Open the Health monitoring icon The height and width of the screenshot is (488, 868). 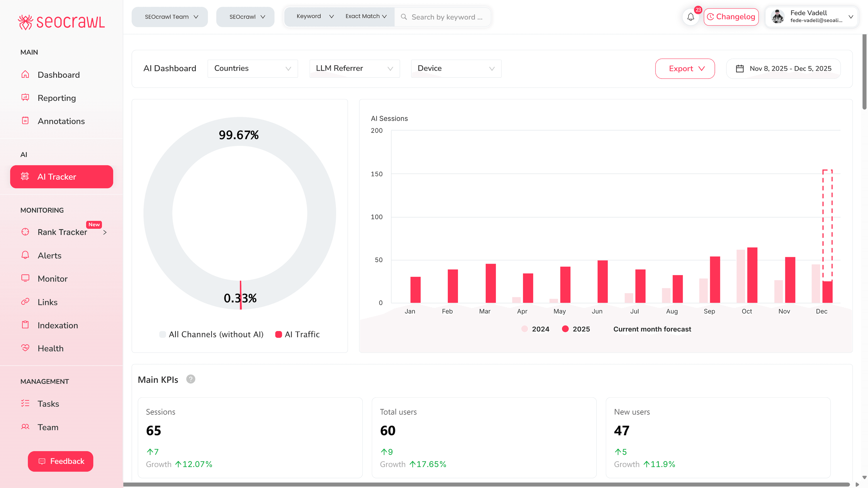pos(26,348)
